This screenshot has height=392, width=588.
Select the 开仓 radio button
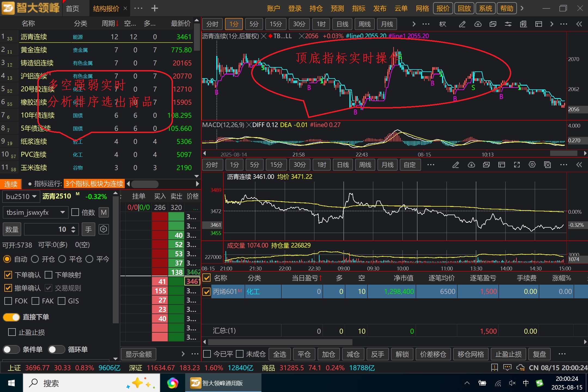coord(35,259)
